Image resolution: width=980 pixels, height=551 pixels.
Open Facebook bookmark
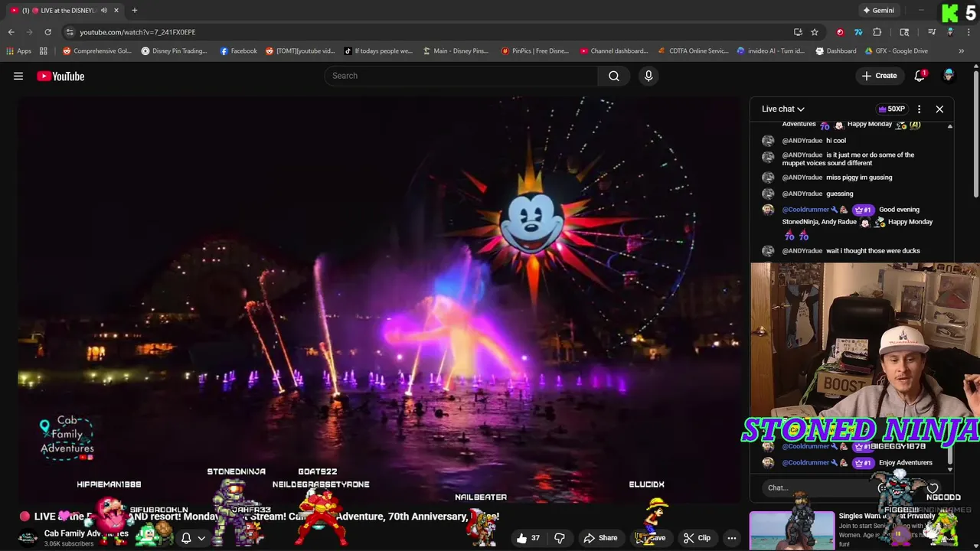click(238, 51)
